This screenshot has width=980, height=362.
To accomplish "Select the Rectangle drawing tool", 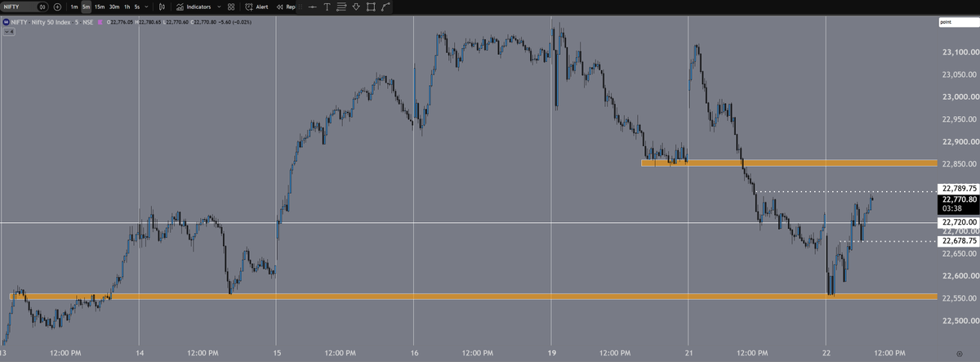I will tap(371, 7).
